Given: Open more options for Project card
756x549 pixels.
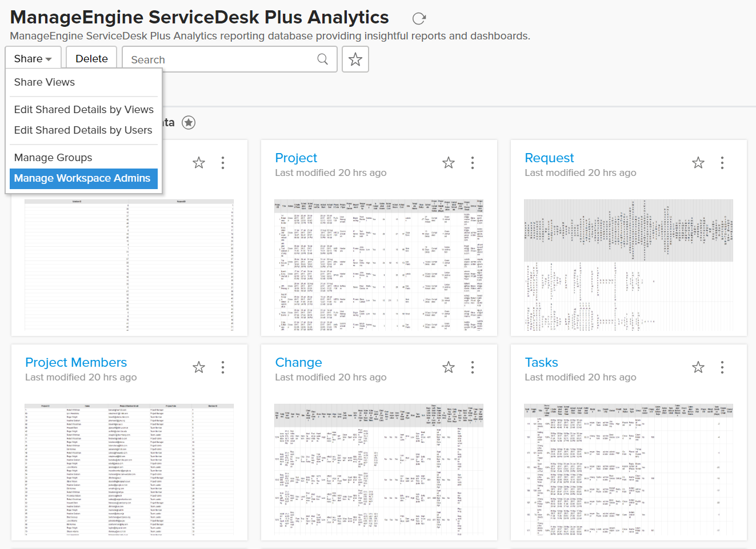Looking at the screenshot, I should (473, 163).
